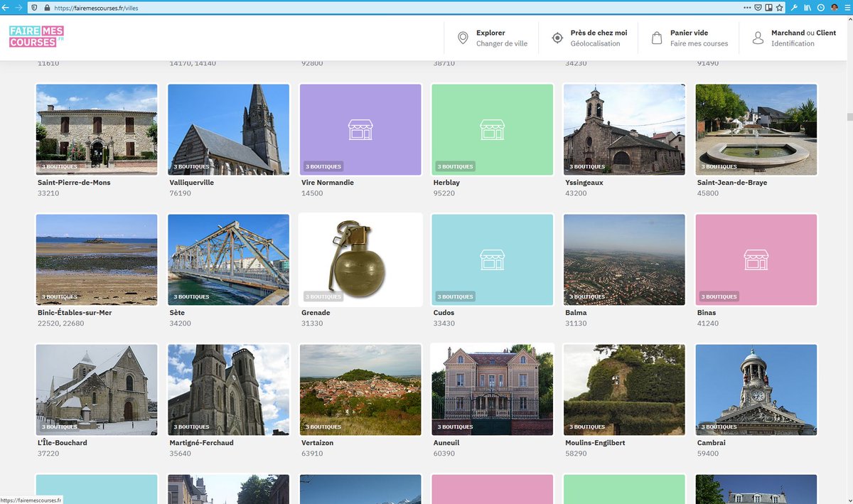Click the Sète city name link
This screenshot has width=853, height=504.
(x=178, y=313)
